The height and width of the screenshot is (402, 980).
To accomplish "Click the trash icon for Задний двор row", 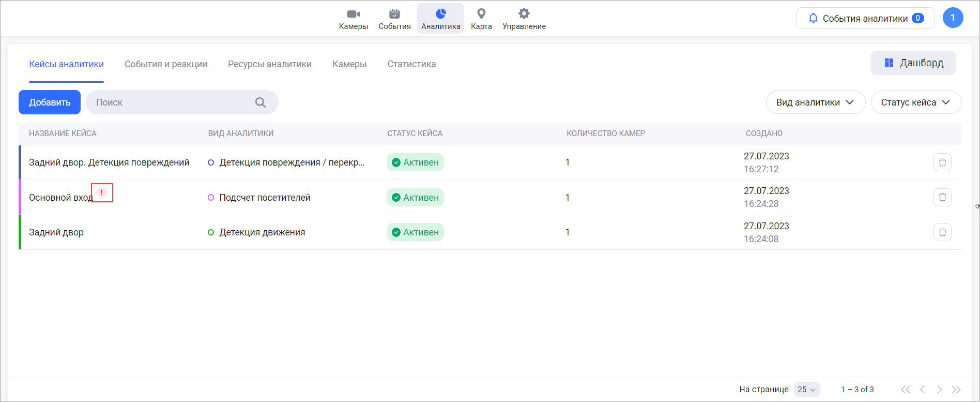I will (942, 232).
